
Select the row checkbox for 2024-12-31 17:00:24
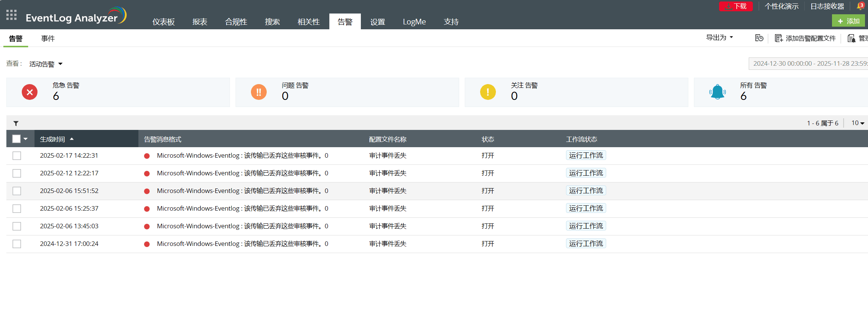[17, 244]
